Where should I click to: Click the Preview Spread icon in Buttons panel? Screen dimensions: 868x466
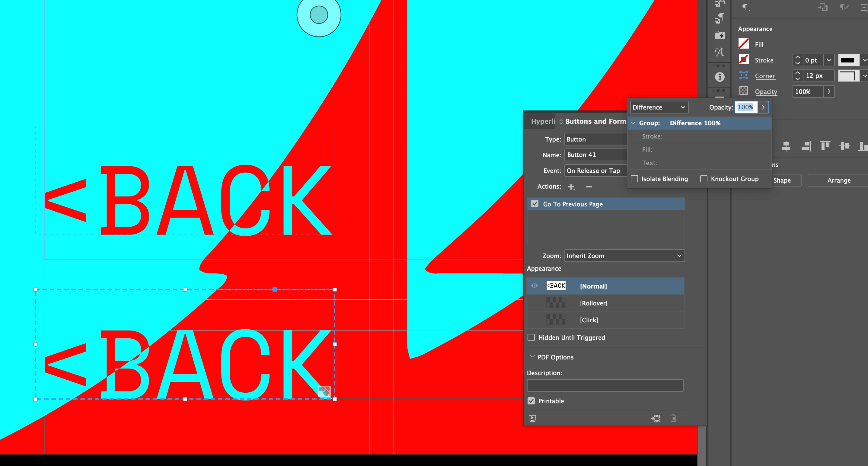[532, 418]
